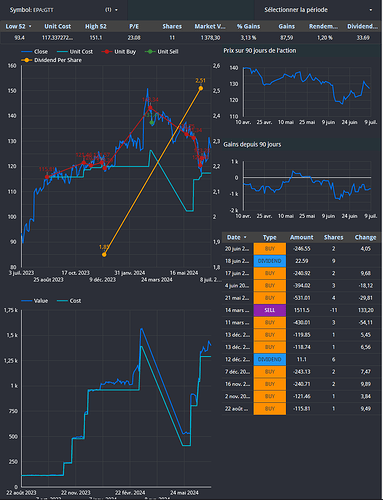
Task: Select the summary value 3,13 %
Action: click(248, 38)
